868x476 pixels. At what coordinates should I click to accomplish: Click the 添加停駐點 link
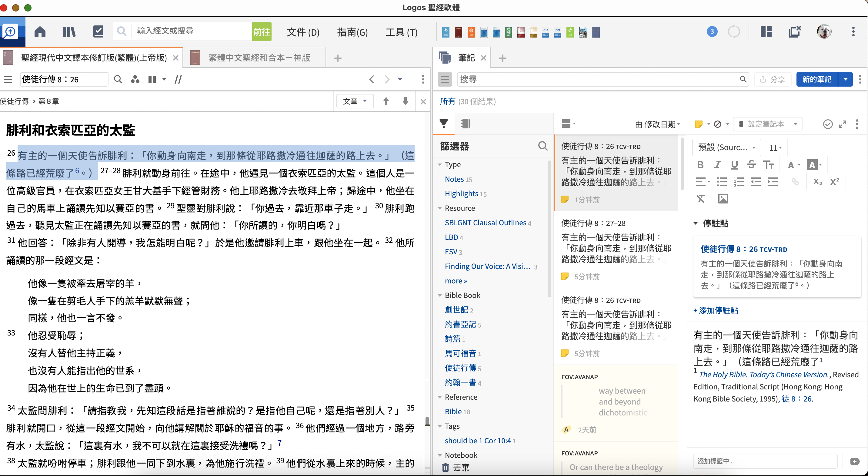(x=716, y=310)
